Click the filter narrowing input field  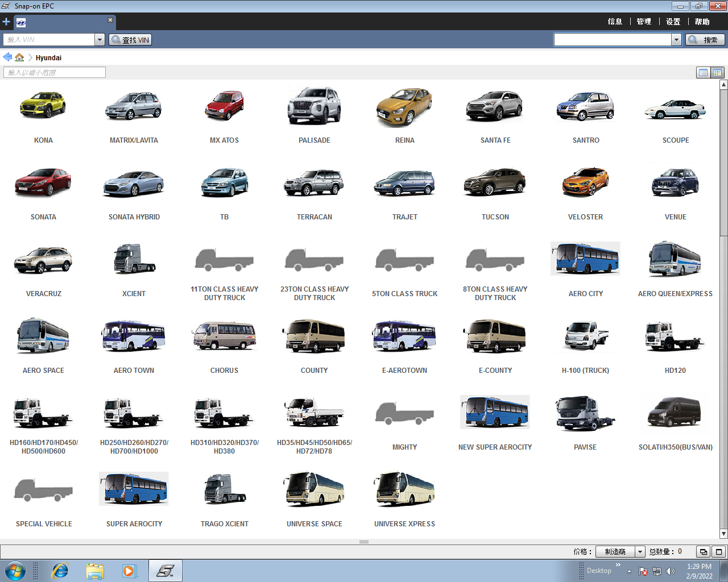[55, 72]
